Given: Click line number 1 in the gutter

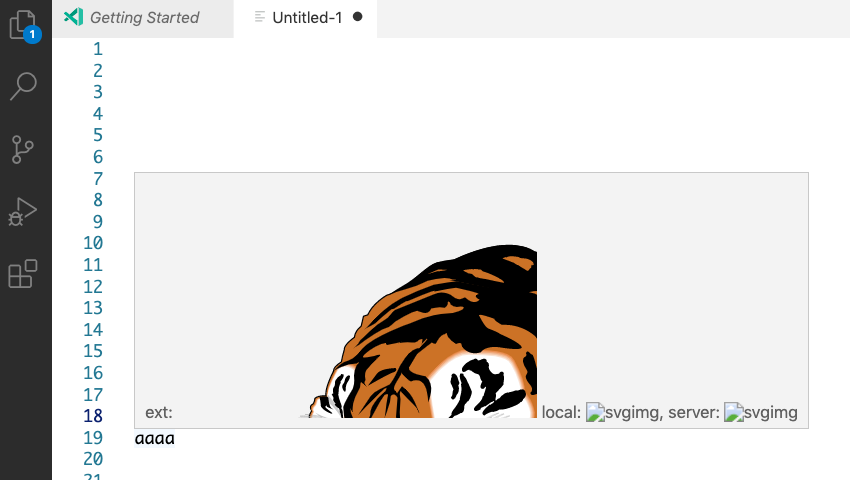Looking at the screenshot, I should (98, 49).
